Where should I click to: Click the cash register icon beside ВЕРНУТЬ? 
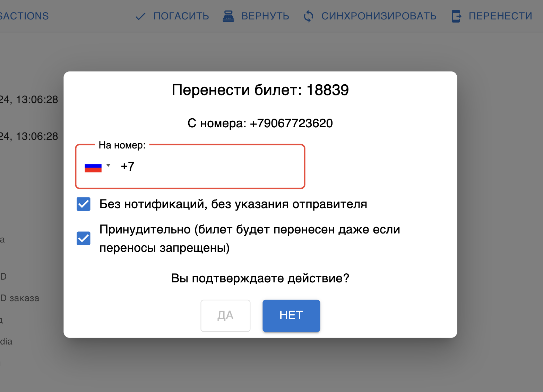(228, 16)
